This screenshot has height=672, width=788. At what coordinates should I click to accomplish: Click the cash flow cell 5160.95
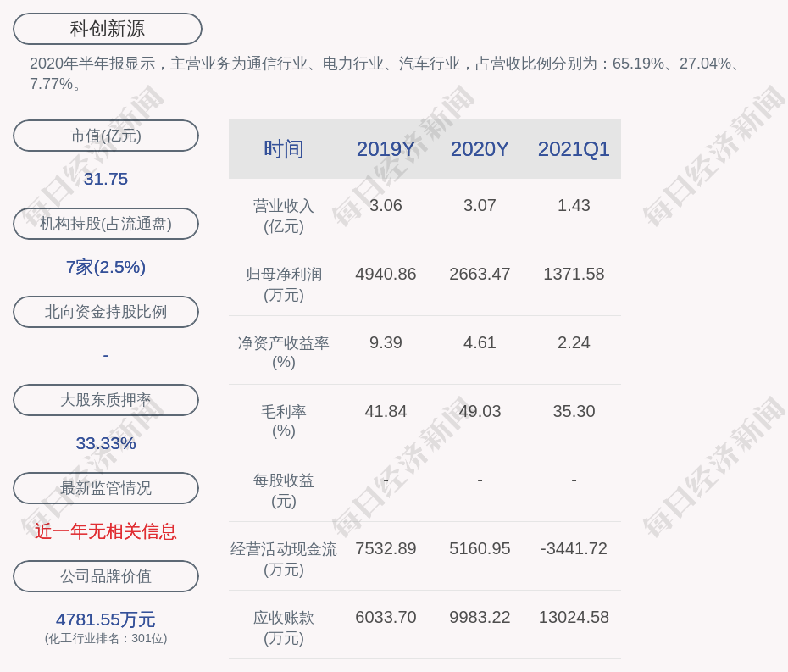(480, 548)
